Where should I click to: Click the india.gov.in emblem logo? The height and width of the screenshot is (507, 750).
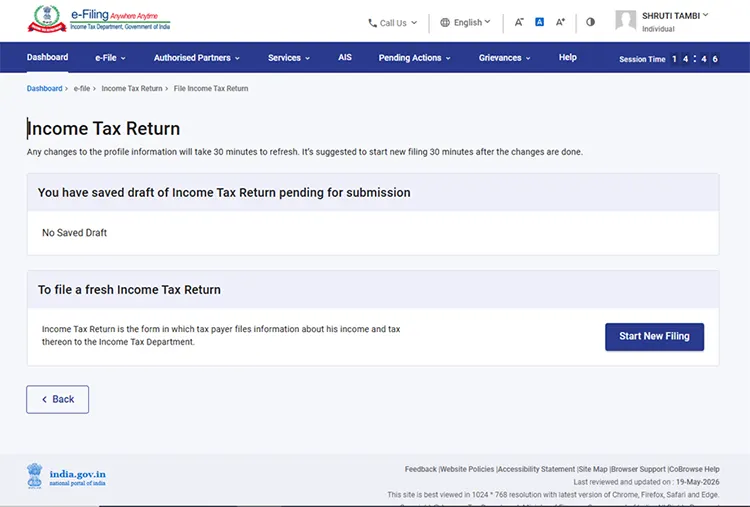pos(34,476)
